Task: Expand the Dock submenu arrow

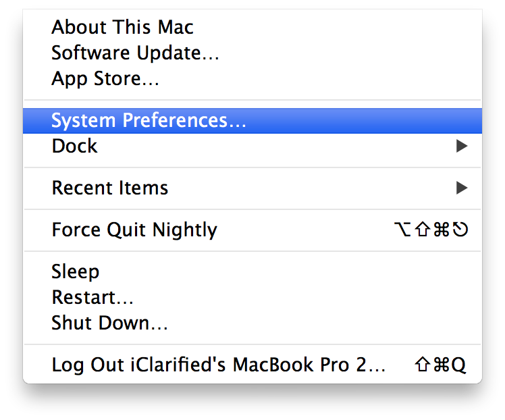Action: click(x=462, y=146)
